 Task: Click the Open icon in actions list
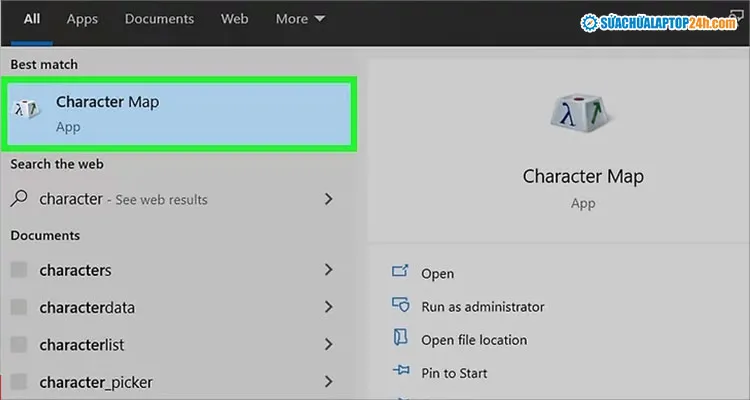click(x=401, y=273)
